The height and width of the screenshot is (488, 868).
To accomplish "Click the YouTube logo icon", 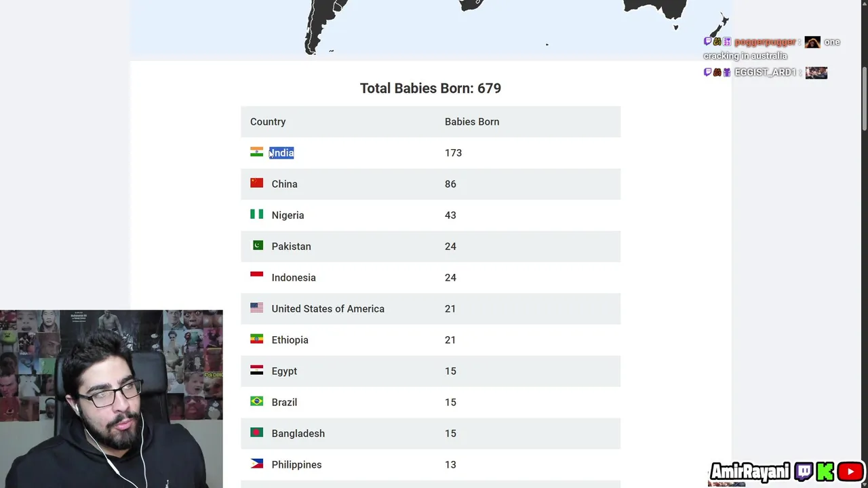I will tap(850, 472).
